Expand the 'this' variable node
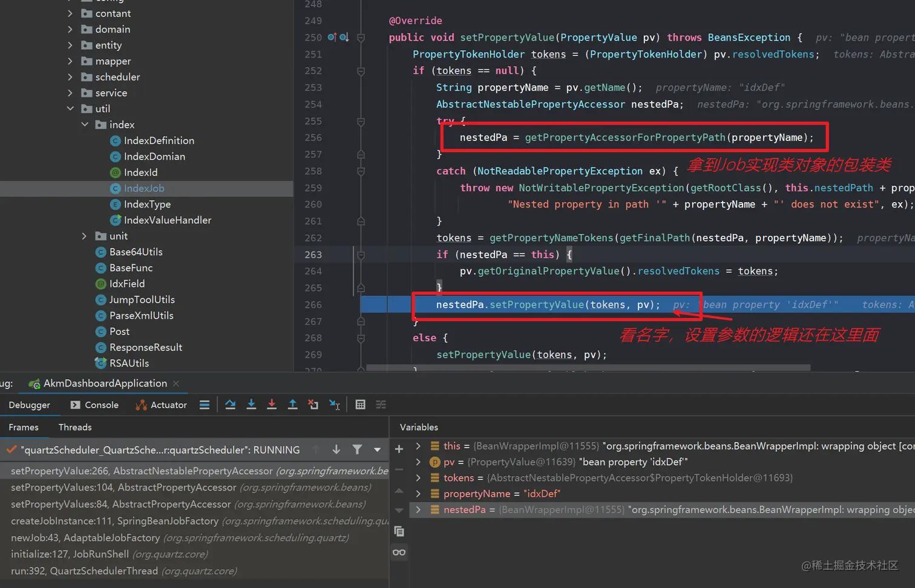 click(418, 446)
